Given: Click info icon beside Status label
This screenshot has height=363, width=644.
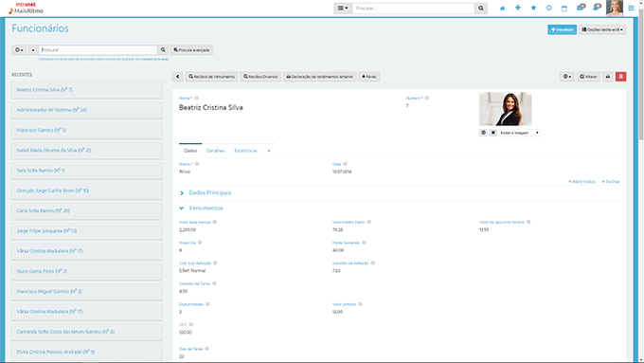Looking at the screenshot, I should [197, 164].
